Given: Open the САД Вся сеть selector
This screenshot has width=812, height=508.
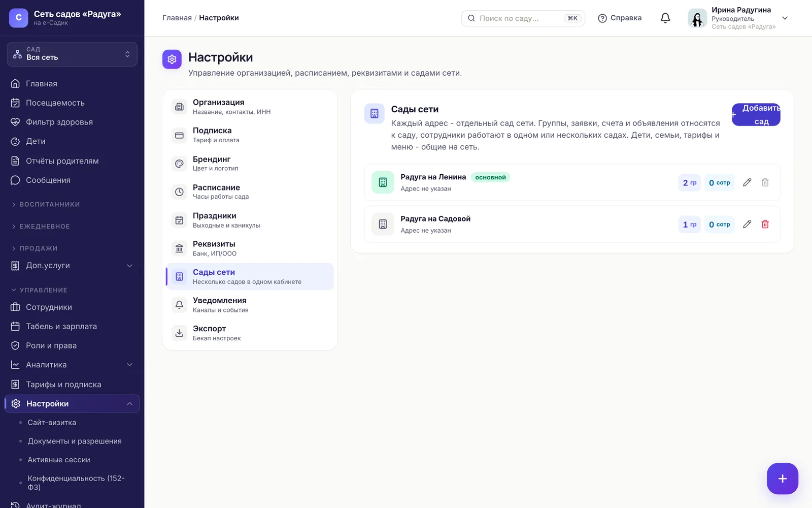Looking at the screenshot, I should [x=72, y=54].
